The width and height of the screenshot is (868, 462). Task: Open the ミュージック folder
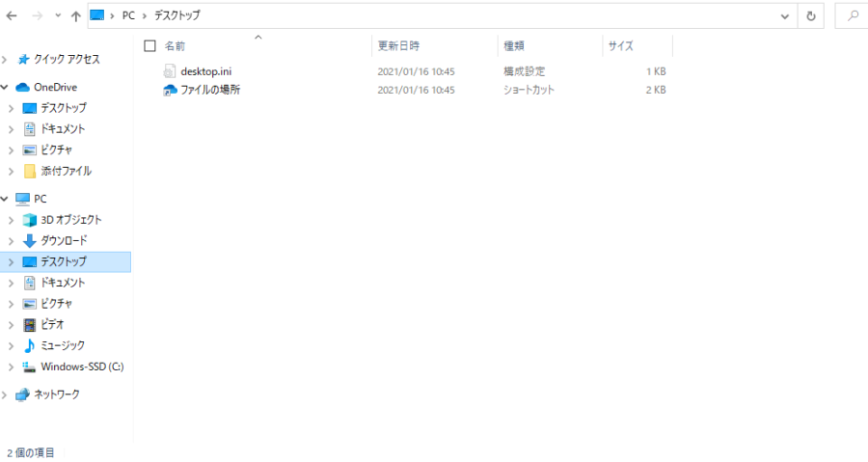click(x=63, y=345)
